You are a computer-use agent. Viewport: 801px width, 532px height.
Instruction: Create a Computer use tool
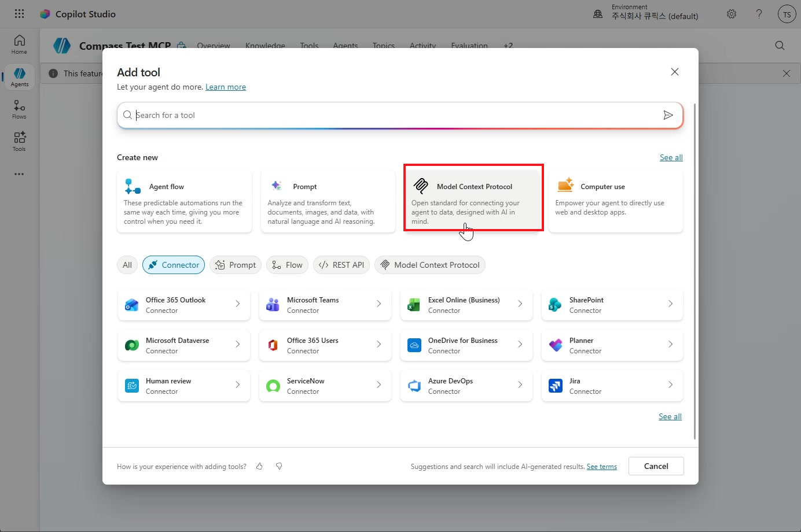616,201
